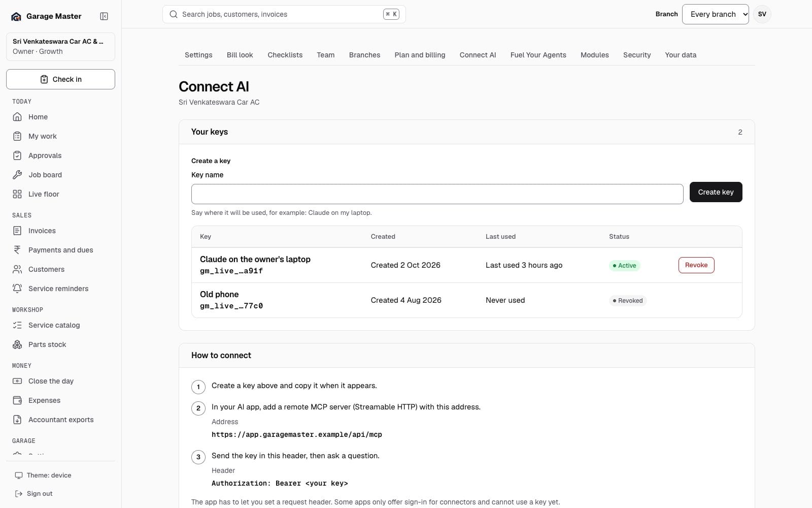Open the Team tab
This screenshot has width=812, height=508.
(x=325, y=55)
